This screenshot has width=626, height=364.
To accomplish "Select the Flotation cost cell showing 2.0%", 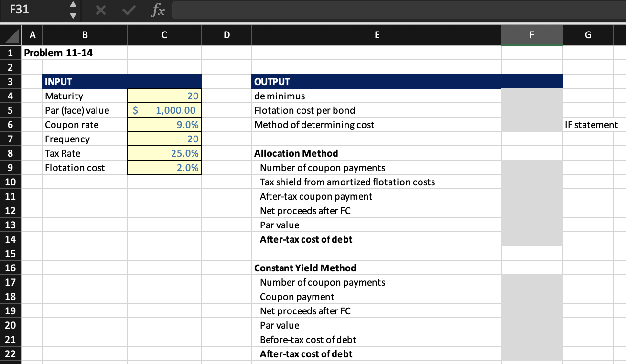I will click(164, 168).
